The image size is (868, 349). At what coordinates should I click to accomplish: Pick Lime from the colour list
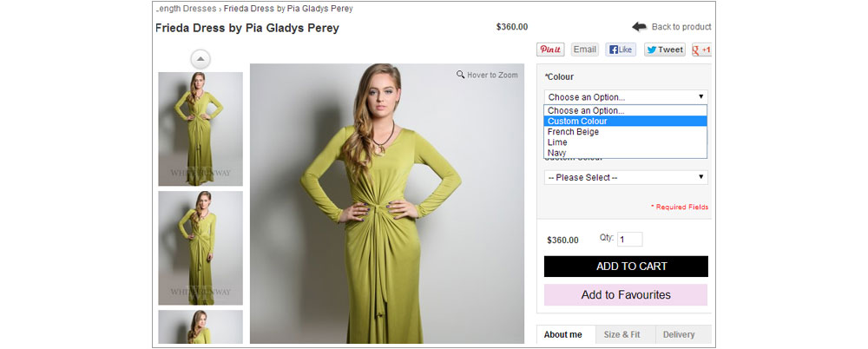[x=557, y=142]
